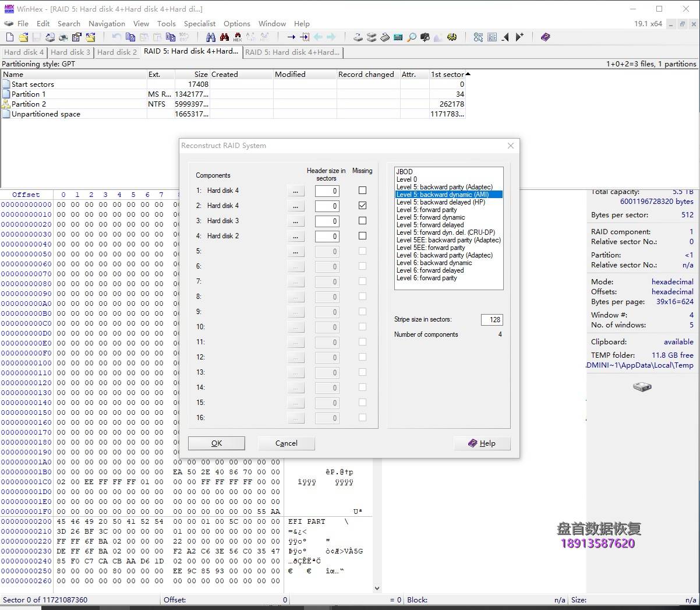
Task: Click Cancel in Reconstruct RAID System dialog
Action: (287, 443)
